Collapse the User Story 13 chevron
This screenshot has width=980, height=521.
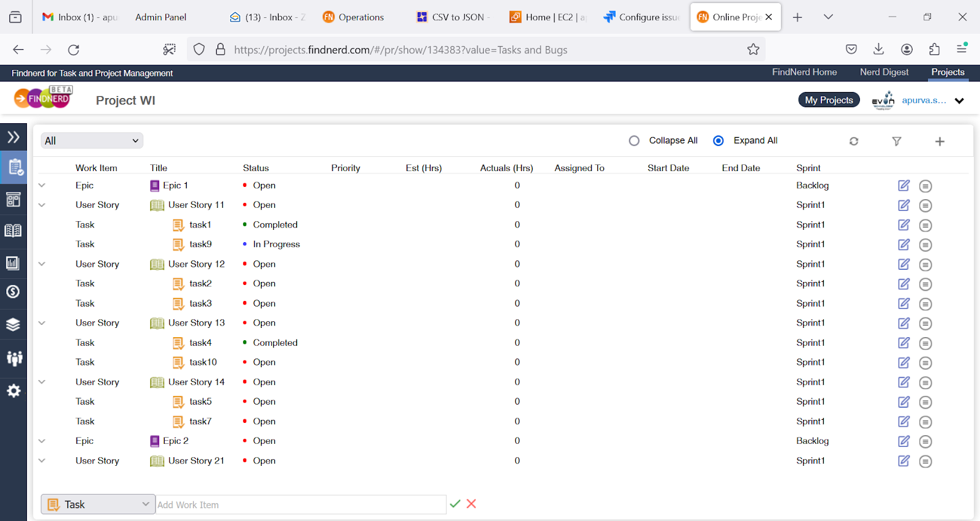[42, 323]
